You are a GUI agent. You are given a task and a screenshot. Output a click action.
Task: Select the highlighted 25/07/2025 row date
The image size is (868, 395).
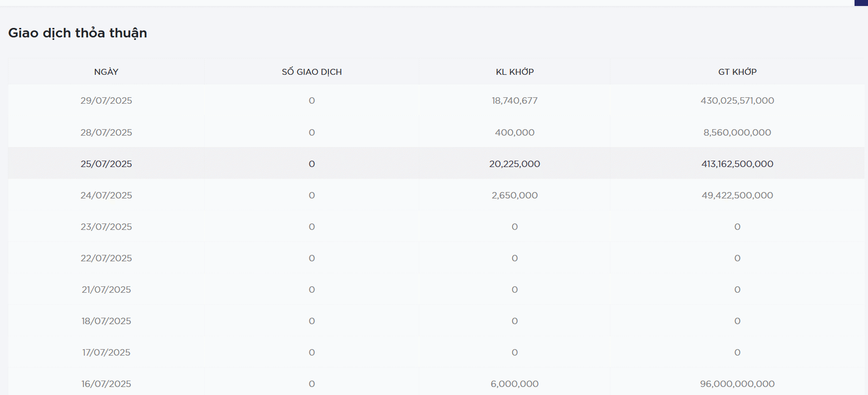click(106, 164)
